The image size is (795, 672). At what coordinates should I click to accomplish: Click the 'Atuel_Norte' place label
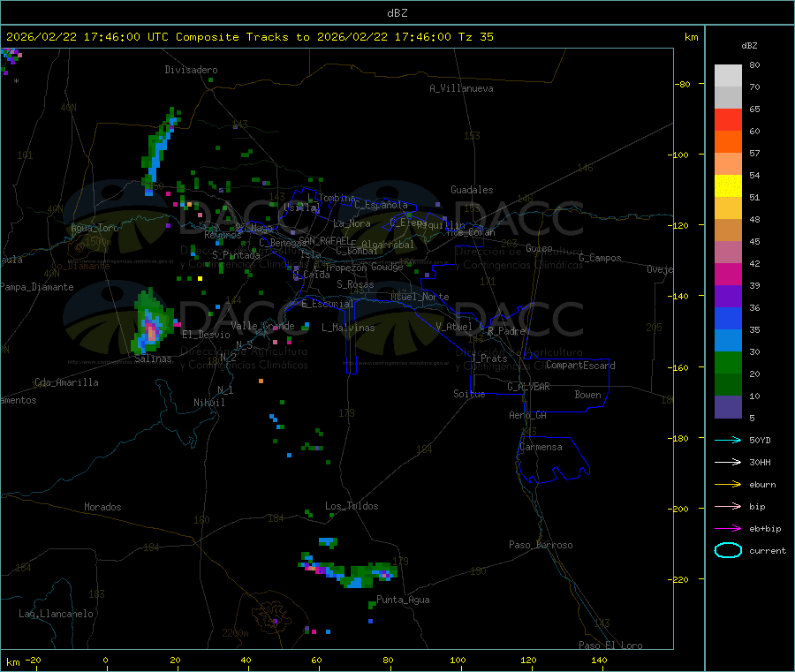420,297
